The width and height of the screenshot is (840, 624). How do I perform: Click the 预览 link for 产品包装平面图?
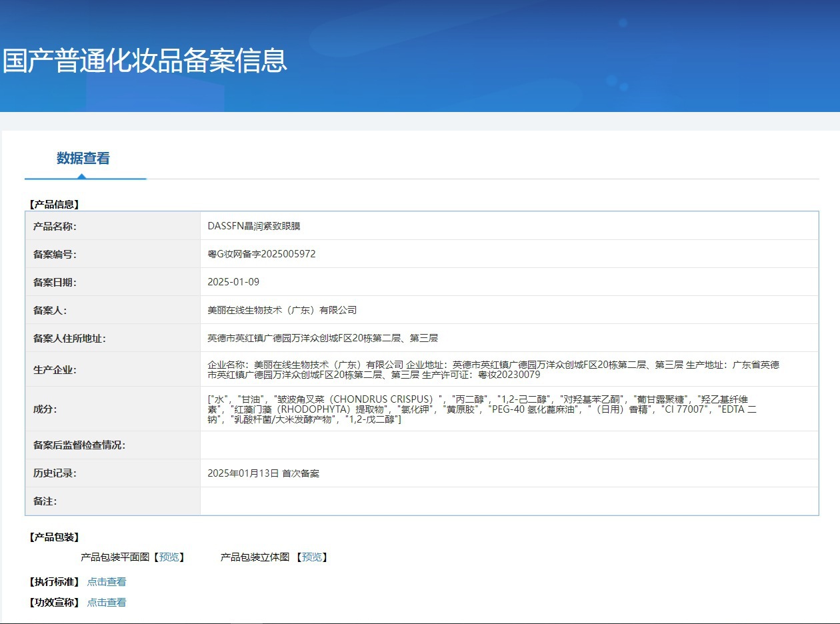(x=169, y=557)
